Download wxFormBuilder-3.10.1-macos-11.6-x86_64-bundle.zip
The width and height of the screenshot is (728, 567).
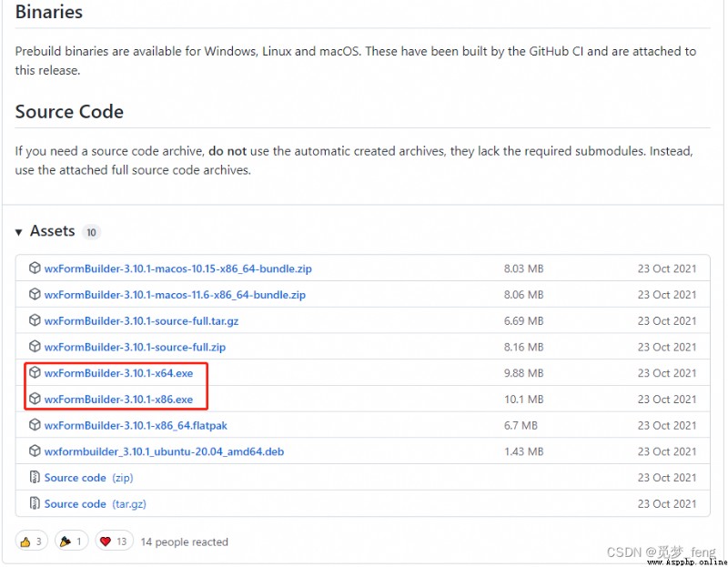pyautogui.click(x=175, y=295)
